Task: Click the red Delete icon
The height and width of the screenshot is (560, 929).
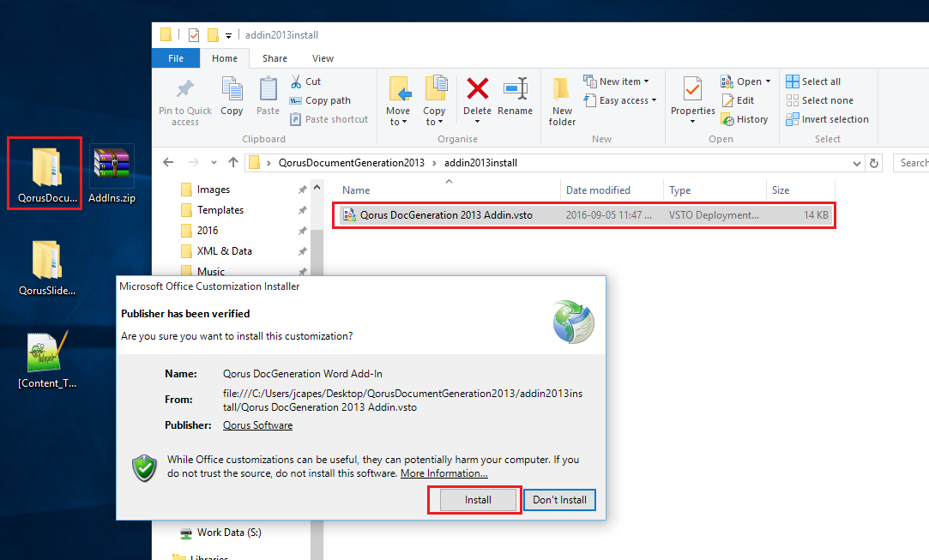Action: tap(478, 89)
